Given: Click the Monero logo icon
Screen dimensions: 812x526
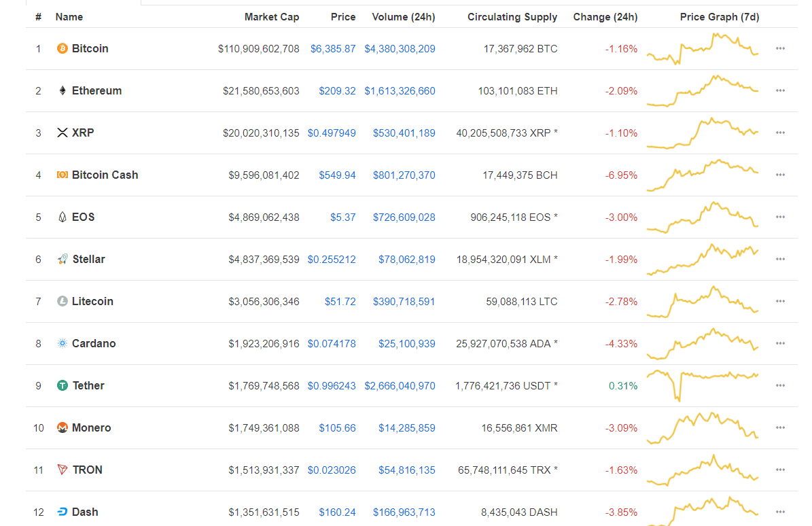Looking at the screenshot, I should tap(62, 427).
